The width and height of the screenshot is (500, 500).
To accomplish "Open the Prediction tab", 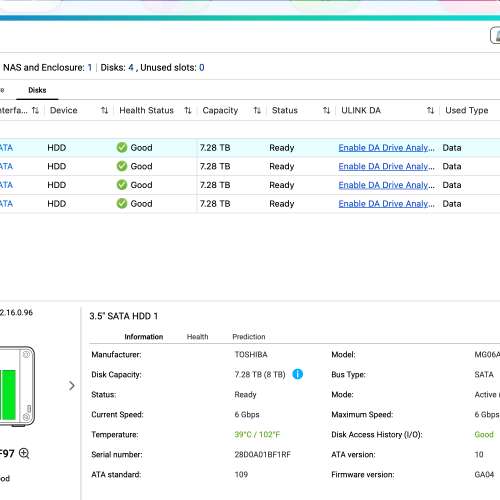I will pos(249,337).
